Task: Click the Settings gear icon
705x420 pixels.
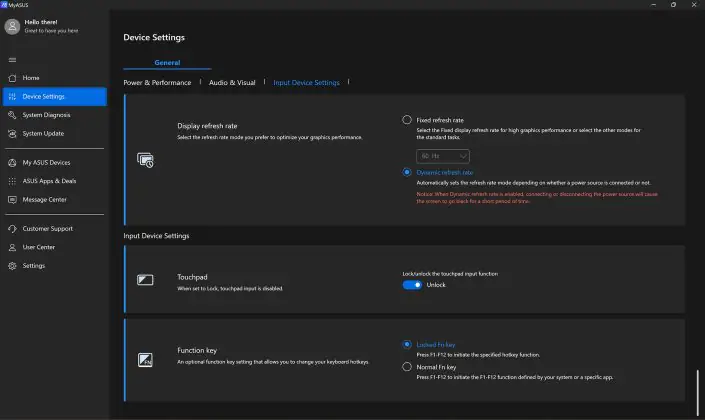Action: click(12, 266)
